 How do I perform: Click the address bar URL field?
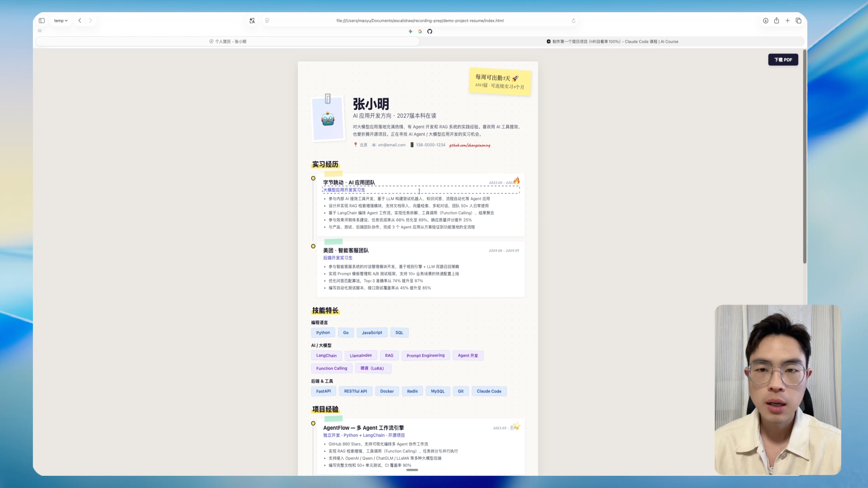[420, 21]
